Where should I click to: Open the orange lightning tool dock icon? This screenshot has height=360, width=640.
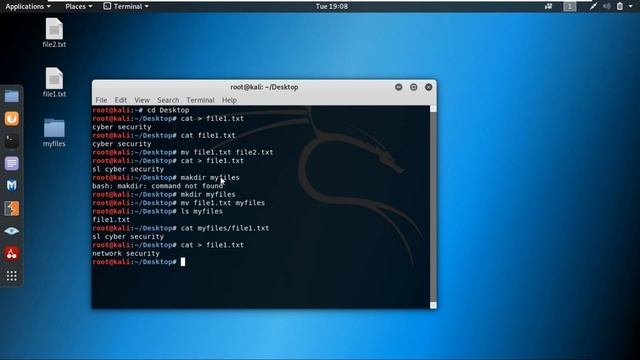(11, 209)
